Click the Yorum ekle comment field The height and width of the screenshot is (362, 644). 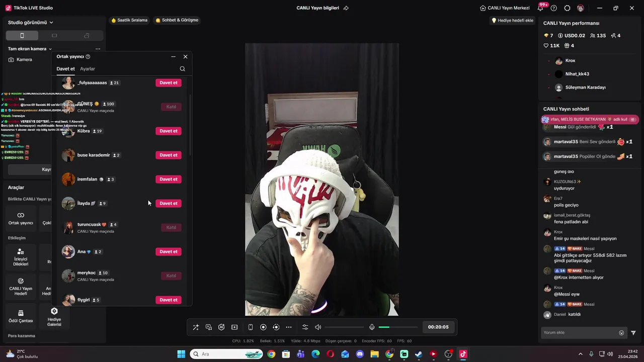click(x=579, y=332)
